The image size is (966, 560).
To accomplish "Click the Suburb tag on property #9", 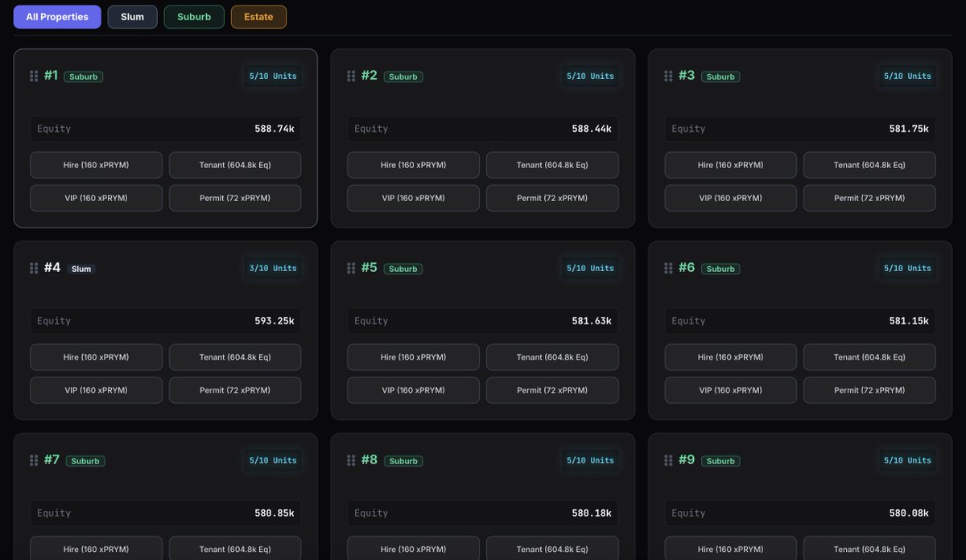I will pyautogui.click(x=720, y=462).
